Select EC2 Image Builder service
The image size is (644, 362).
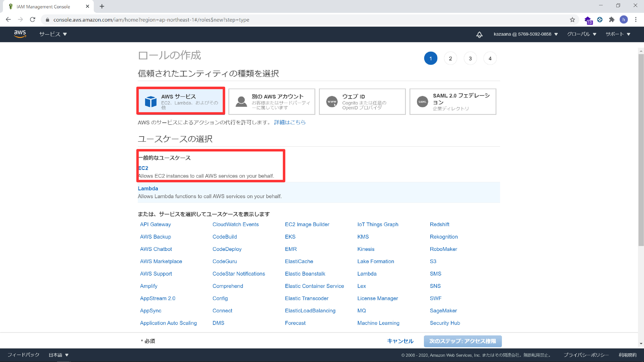[307, 224]
